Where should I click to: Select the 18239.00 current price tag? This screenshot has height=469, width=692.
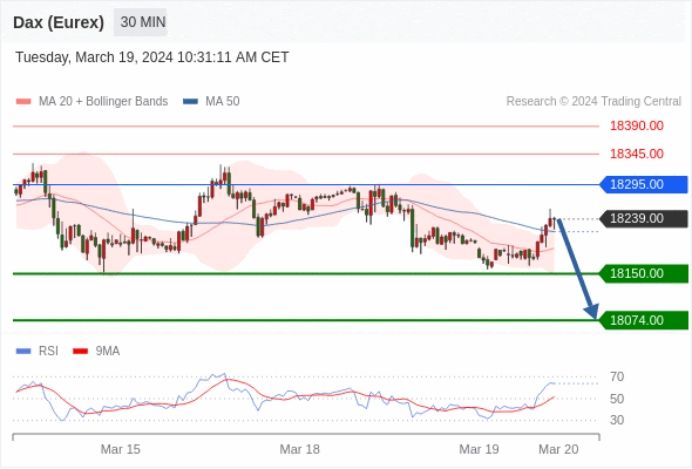[x=644, y=218]
